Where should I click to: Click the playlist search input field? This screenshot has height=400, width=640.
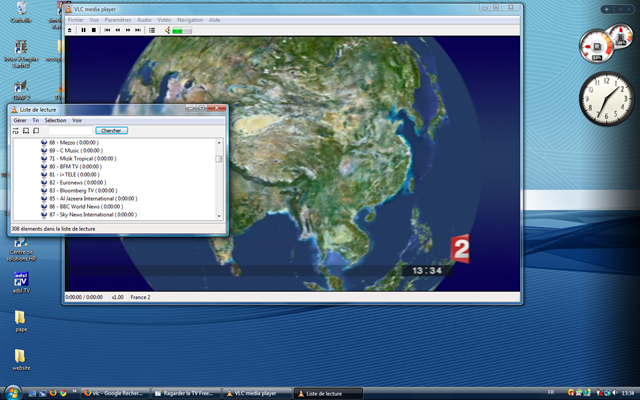click(71, 131)
